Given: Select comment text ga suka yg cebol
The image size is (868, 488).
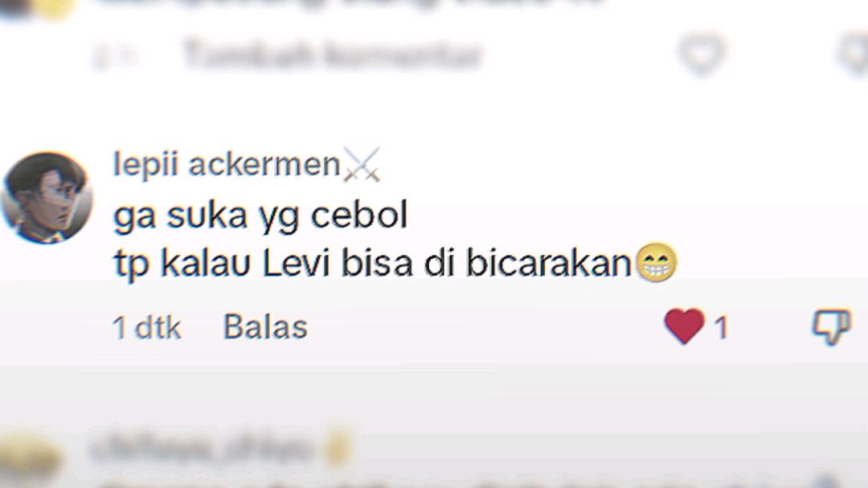Looking at the screenshot, I should pos(260,215).
